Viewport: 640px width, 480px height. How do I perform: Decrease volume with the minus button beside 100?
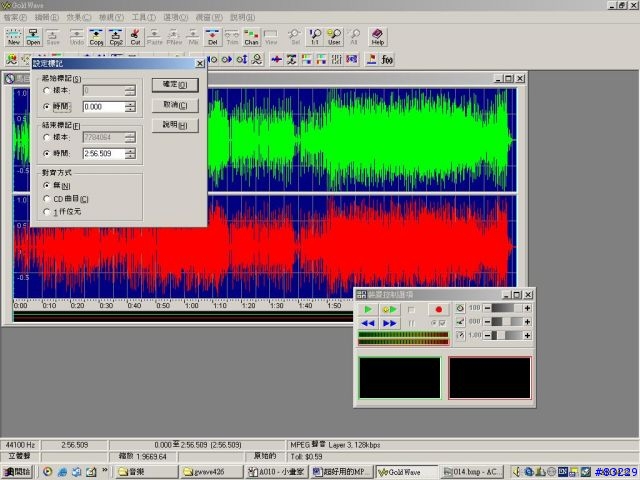click(487, 308)
